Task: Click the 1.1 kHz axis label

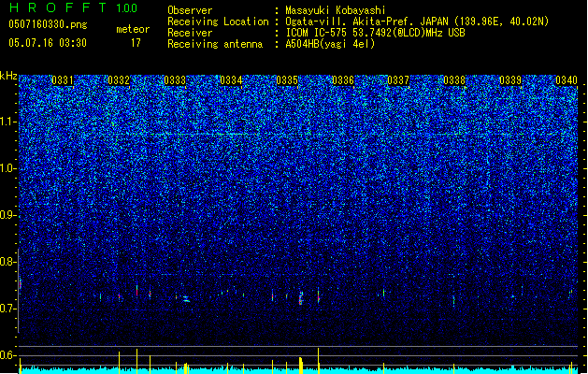Action: tap(8, 122)
